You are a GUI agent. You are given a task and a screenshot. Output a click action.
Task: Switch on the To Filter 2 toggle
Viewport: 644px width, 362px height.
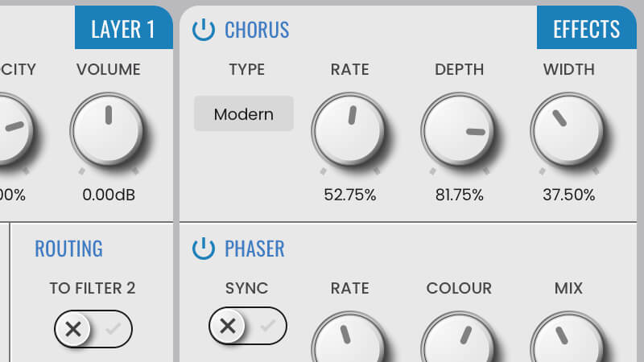tap(93, 329)
